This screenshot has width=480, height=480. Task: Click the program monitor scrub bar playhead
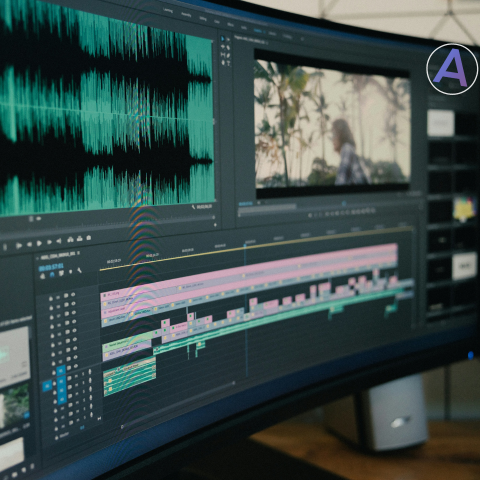point(343,203)
